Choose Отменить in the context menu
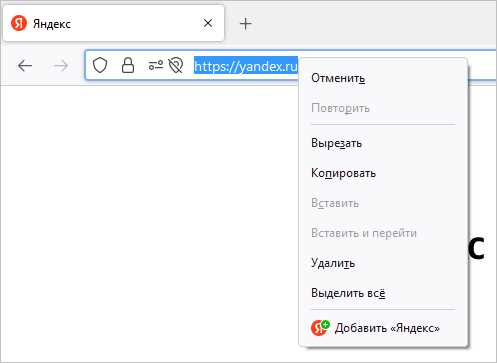This screenshot has width=497, height=363. (x=384, y=78)
